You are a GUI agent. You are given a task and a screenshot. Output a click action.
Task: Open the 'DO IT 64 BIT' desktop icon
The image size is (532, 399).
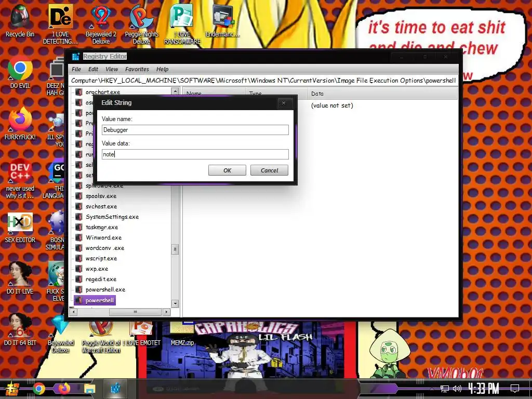[x=20, y=329]
